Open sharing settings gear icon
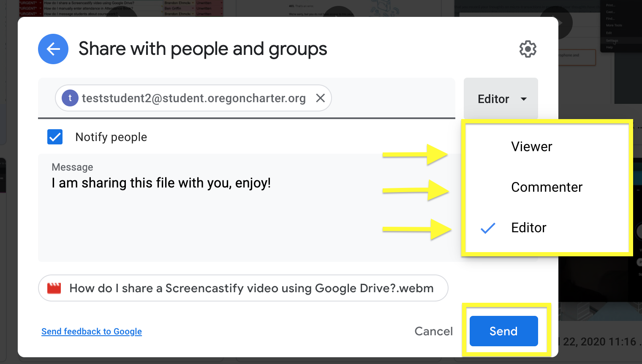 (x=528, y=49)
